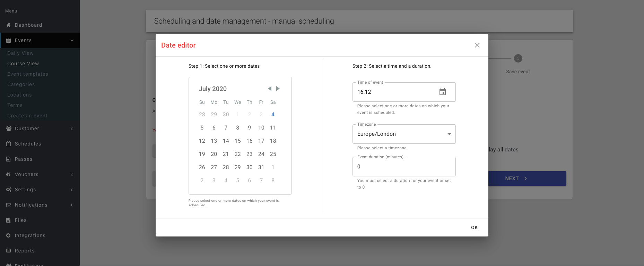Click the Menu label in sidebar
Viewport: 644px width, 266px height.
point(11,11)
